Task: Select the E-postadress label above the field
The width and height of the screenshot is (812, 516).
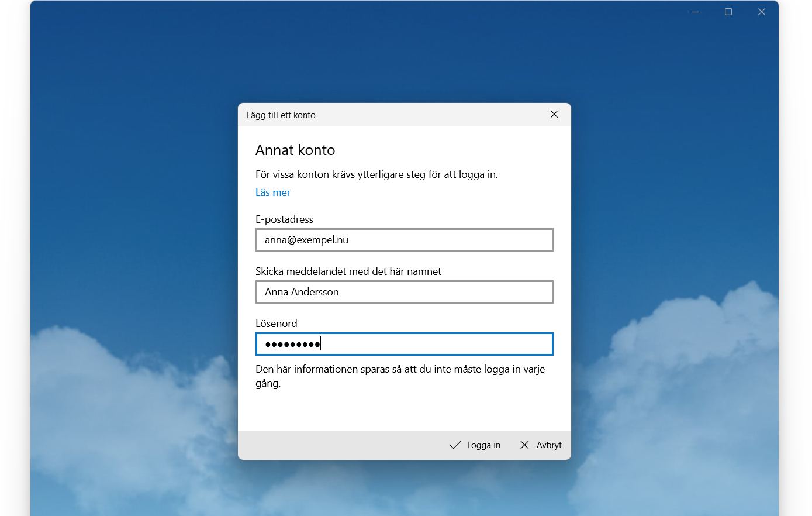Action: coord(284,219)
